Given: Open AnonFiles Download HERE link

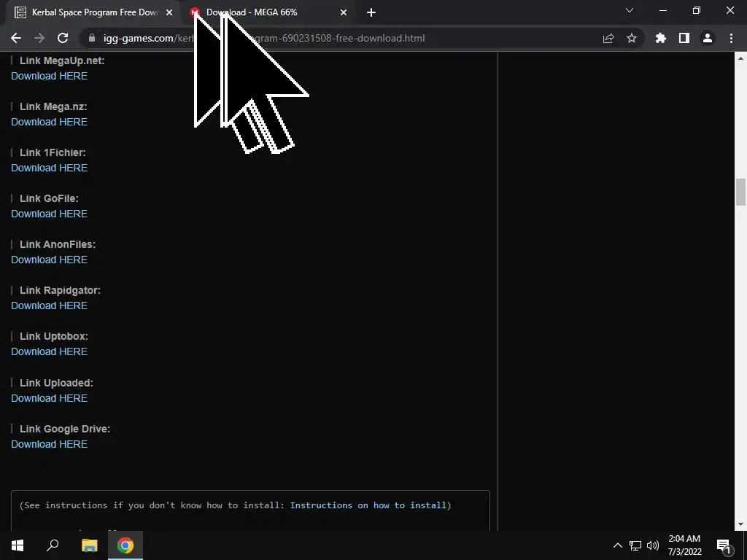Looking at the screenshot, I should pos(49,260).
